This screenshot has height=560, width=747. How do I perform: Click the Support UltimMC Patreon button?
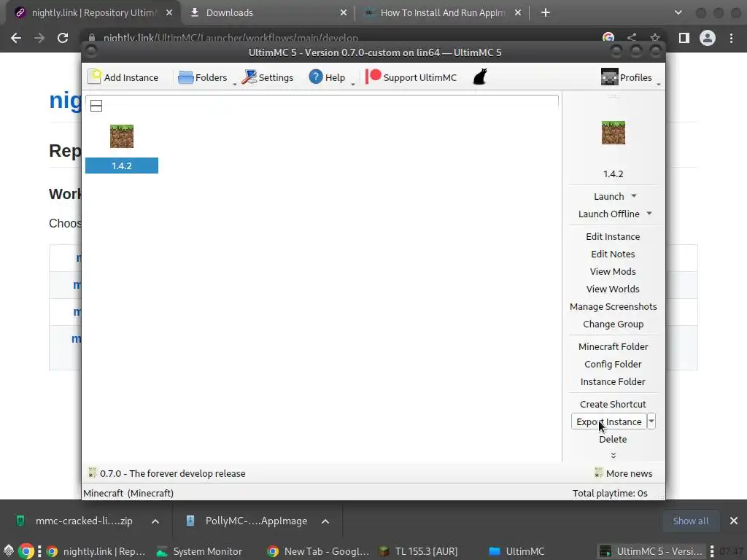click(x=411, y=77)
